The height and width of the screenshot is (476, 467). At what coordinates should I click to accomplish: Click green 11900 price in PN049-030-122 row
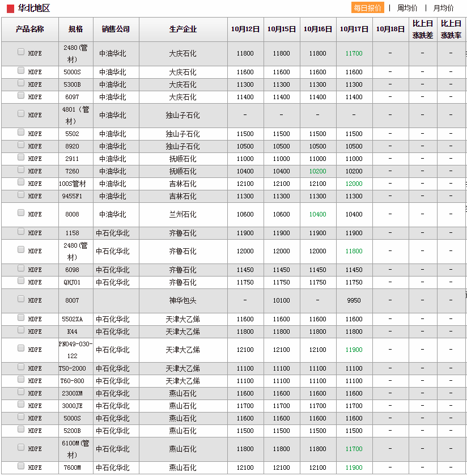(x=354, y=350)
